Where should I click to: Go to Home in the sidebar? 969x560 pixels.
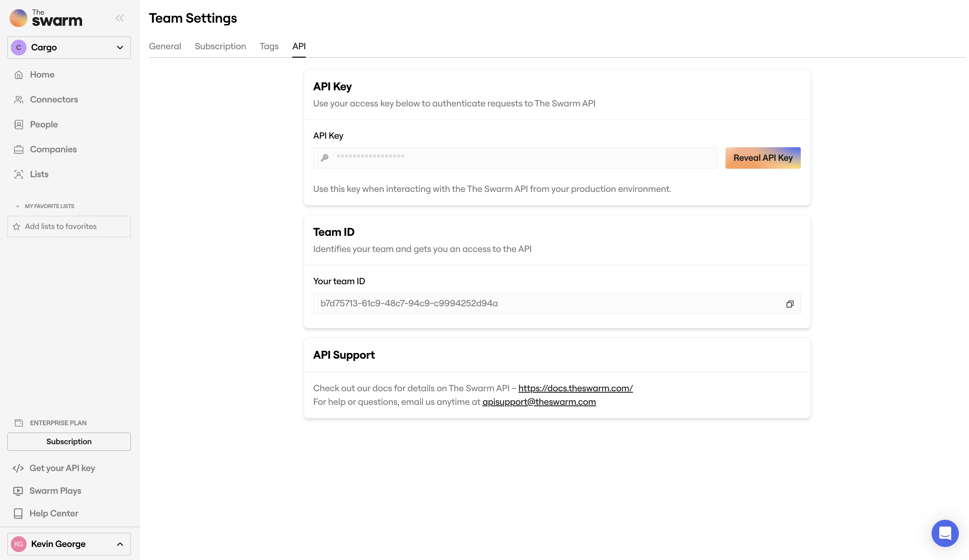point(42,74)
